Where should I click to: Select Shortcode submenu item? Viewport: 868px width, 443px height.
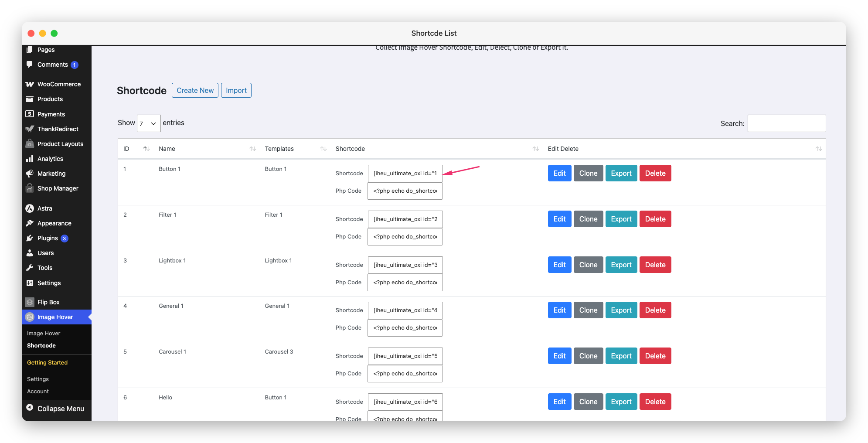tap(41, 346)
